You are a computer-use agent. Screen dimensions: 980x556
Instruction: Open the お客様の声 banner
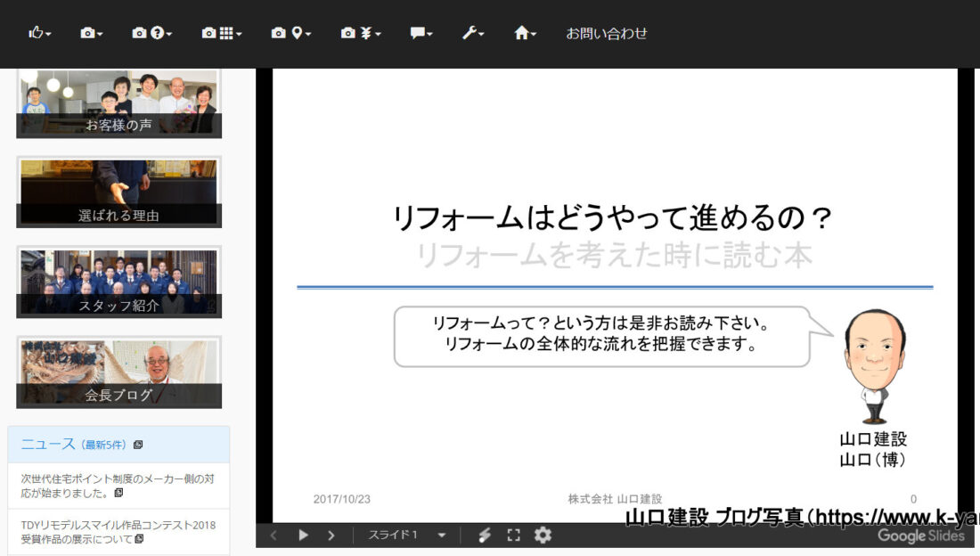pos(118,104)
